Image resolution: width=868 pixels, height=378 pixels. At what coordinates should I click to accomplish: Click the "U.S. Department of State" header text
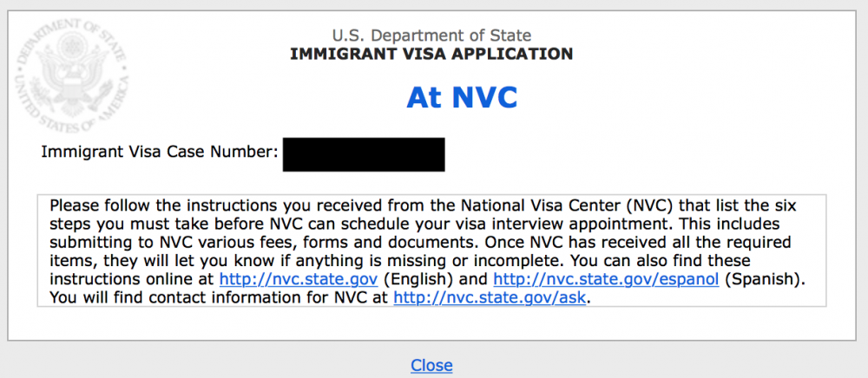(x=431, y=36)
